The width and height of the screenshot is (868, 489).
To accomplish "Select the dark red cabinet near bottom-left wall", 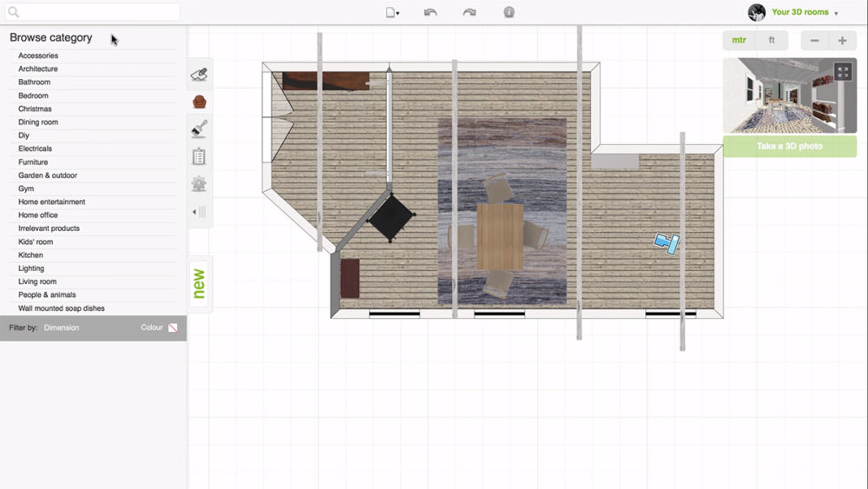I will click(350, 279).
